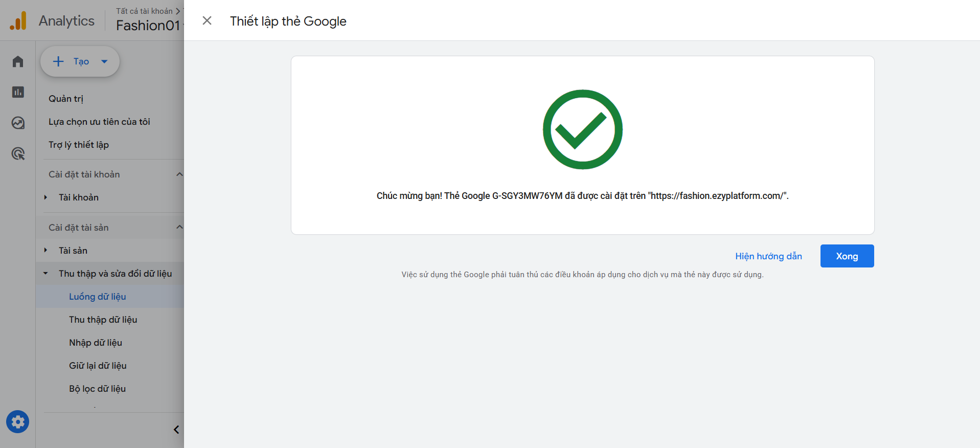Expand the Tài sản tree item
Screen dimensions: 980x448
pyautogui.click(x=46, y=251)
